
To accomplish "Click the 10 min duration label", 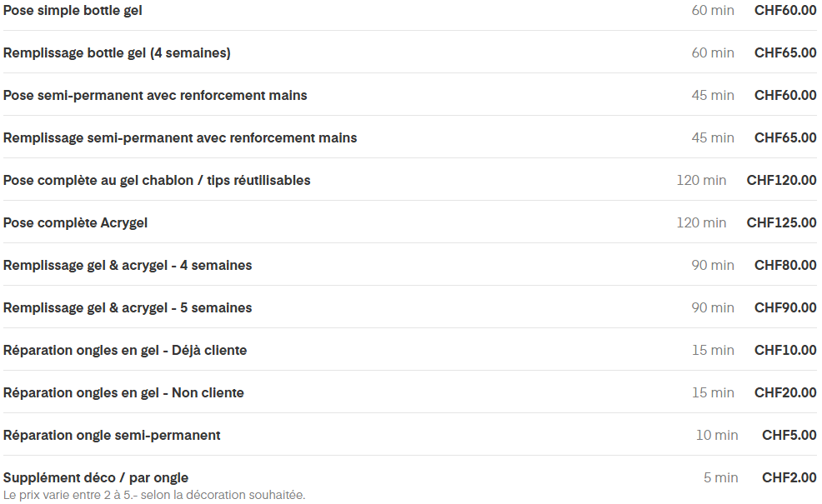I will [717, 436].
